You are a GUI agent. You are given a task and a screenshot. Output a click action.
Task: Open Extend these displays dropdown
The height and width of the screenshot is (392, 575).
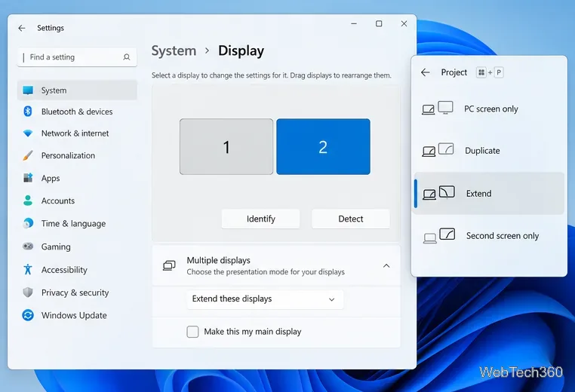tap(265, 299)
